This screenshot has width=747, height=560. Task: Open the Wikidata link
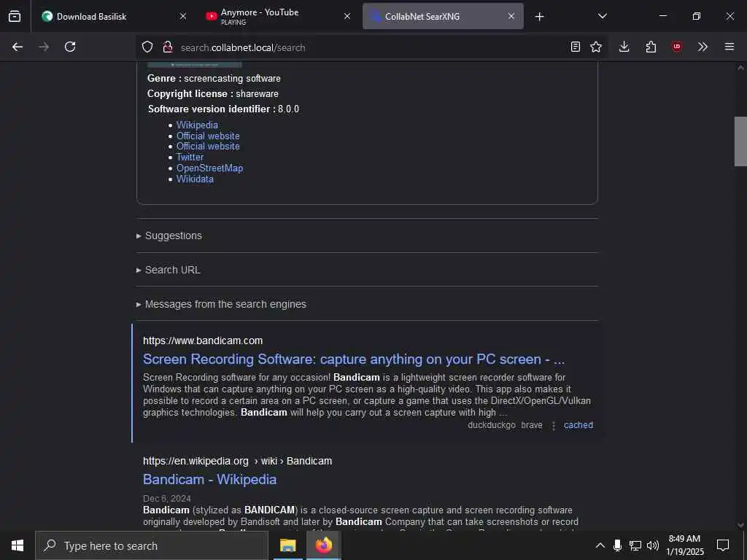click(195, 179)
